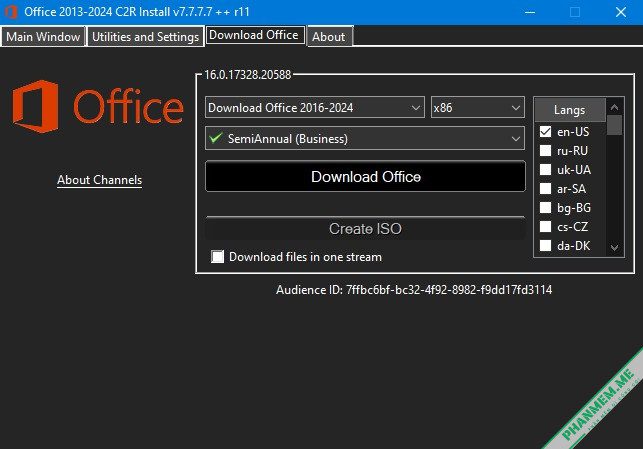The width and height of the screenshot is (643, 449).
Task: Close the Office C2R Install window
Action: [621, 12]
